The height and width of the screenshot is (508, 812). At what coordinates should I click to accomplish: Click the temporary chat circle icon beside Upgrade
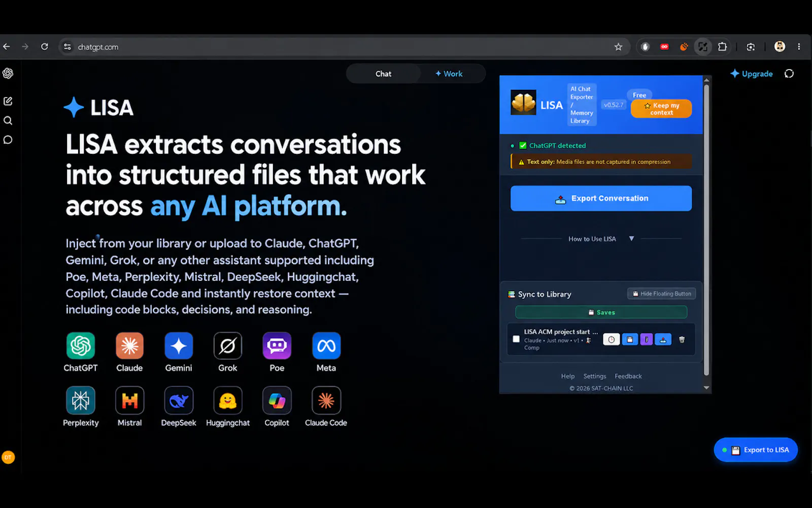tap(789, 74)
